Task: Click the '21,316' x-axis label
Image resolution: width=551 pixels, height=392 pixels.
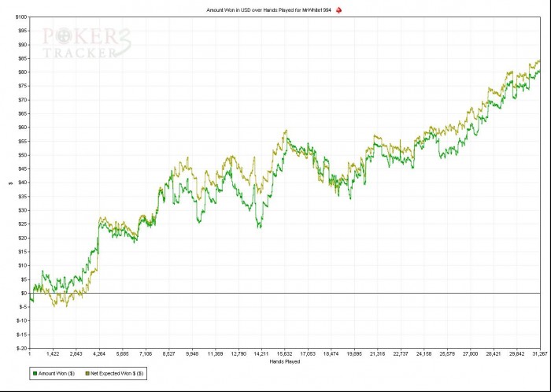Action: (x=377, y=353)
